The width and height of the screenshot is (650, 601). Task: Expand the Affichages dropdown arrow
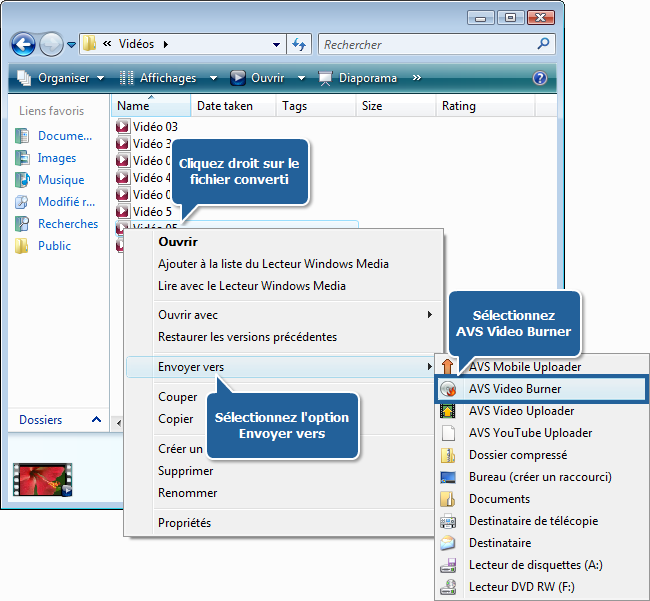(213, 78)
